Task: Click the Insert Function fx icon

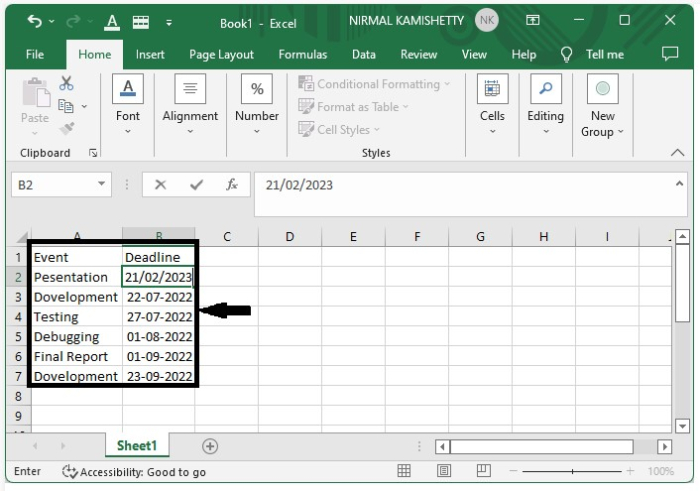Action: [231, 185]
